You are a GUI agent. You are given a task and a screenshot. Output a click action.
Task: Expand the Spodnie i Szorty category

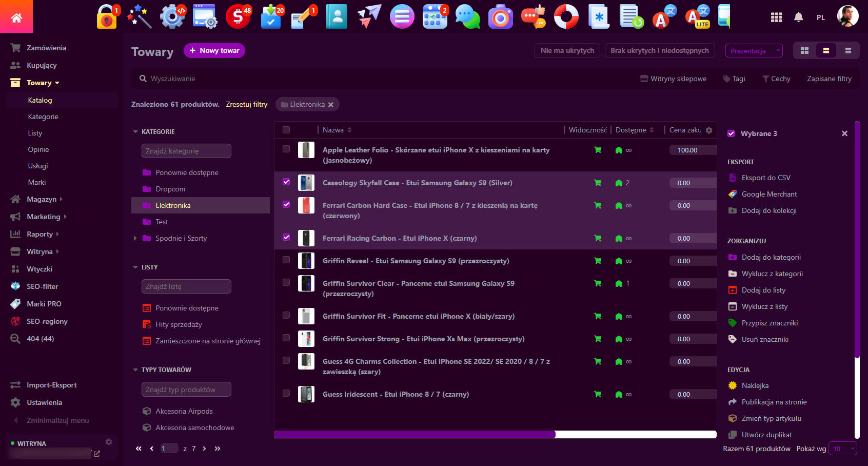135,238
